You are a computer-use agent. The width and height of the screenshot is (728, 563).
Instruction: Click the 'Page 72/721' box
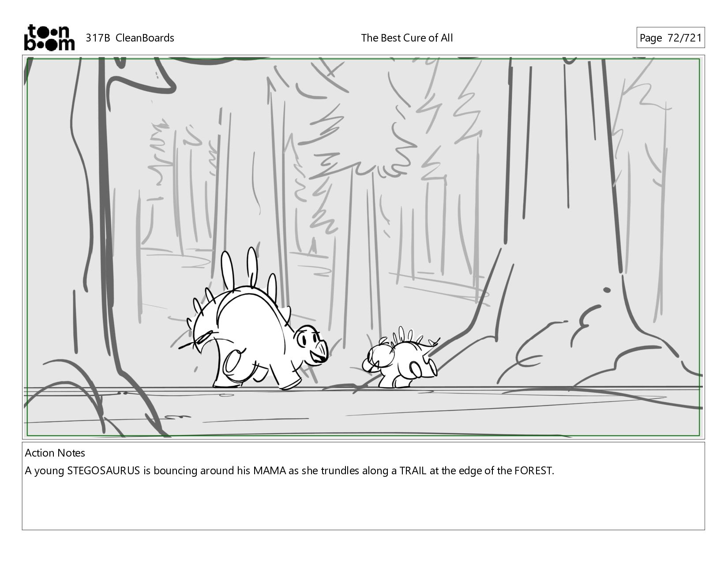pos(670,38)
